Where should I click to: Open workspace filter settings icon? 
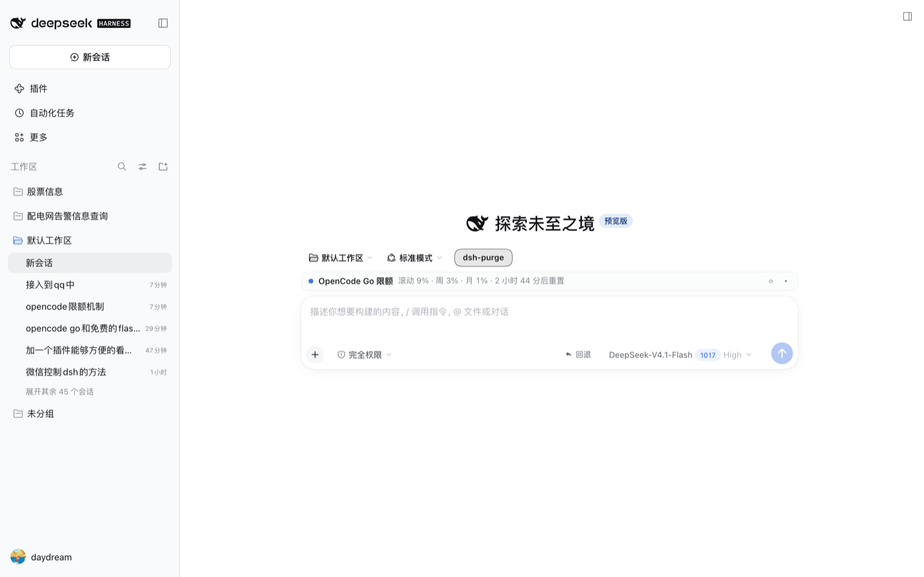tap(143, 166)
